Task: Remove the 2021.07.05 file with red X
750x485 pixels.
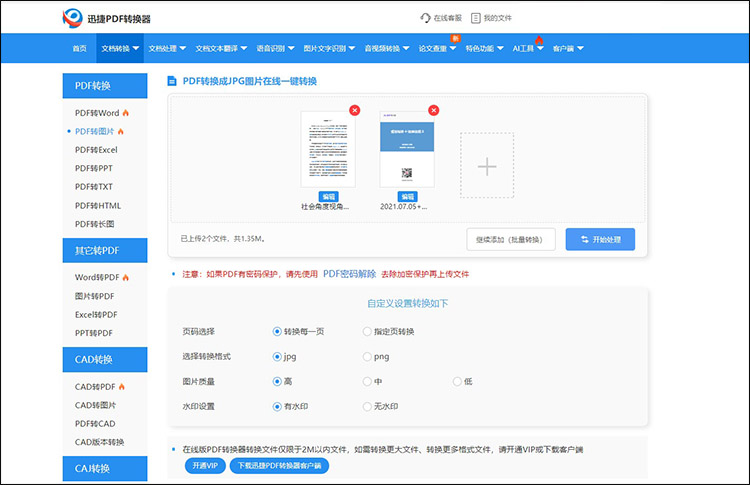Action: tap(433, 110)
